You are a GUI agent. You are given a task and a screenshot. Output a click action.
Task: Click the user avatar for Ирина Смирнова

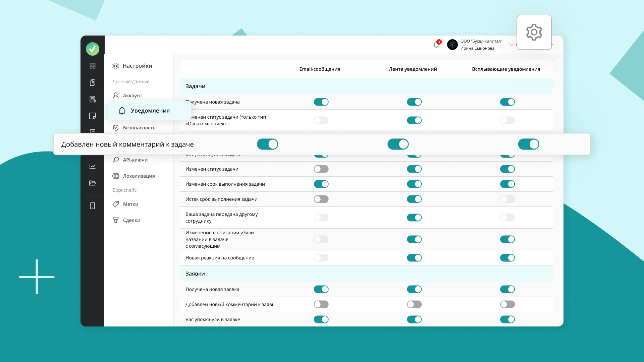[x=452, y=45]
